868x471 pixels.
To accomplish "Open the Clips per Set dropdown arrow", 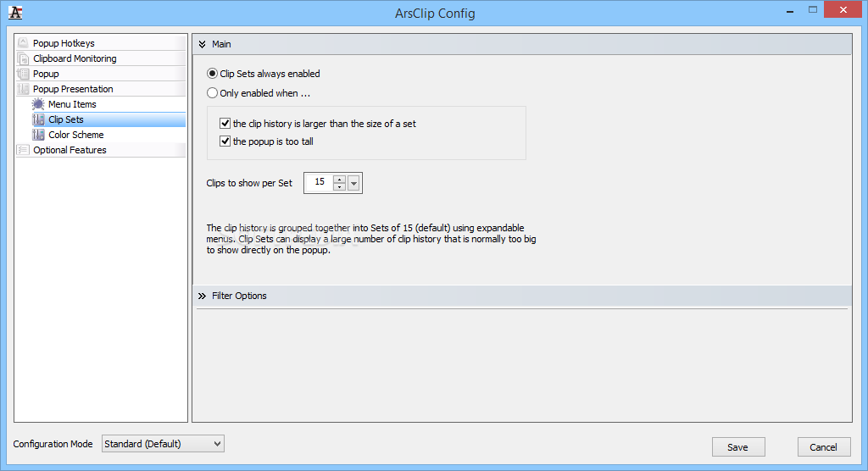I will (x=353, y=183).
